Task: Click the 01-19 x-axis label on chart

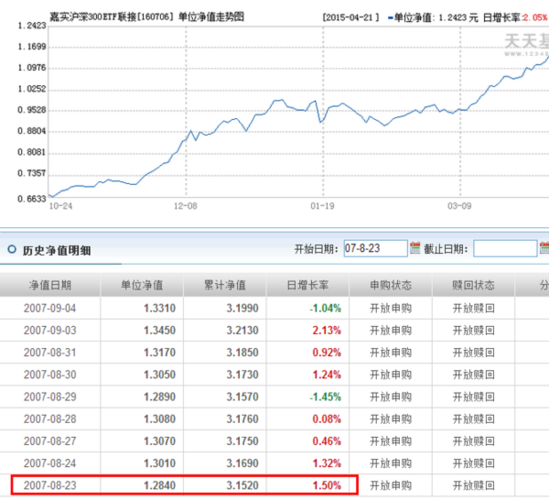Action: point(322,206)
